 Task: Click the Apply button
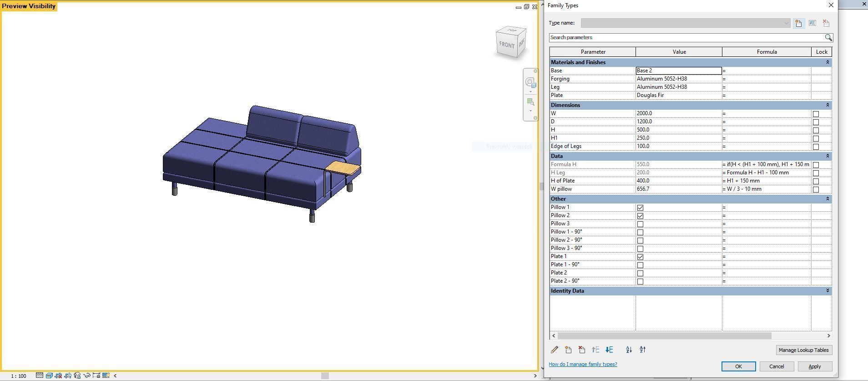pos(815,366)
